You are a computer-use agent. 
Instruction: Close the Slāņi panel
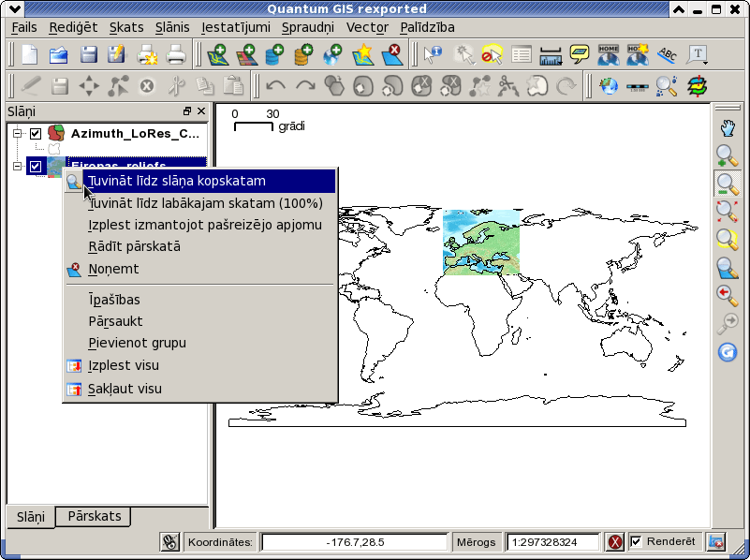pyautogui.click(x=201, y=111)
